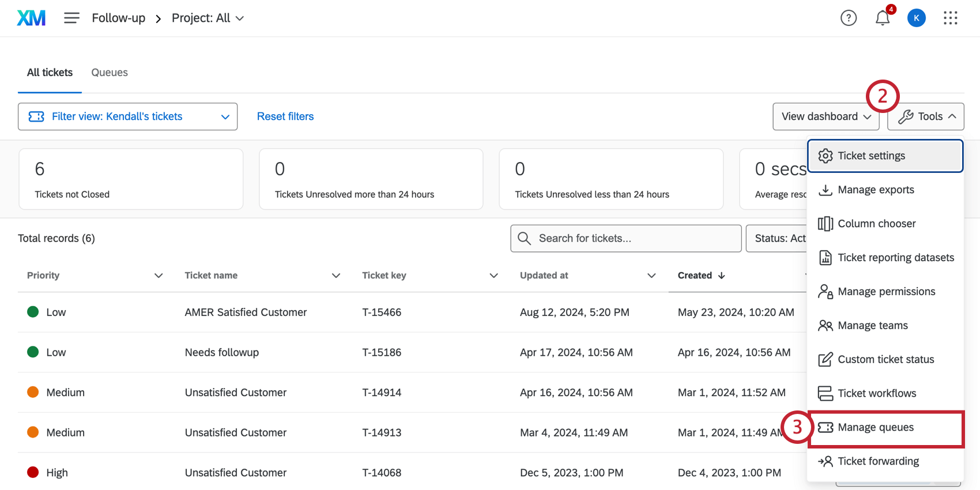The height and width of the screenshot is (490, 980).
Task: Click the user account avatar K
Action: (x=916, y=18)
